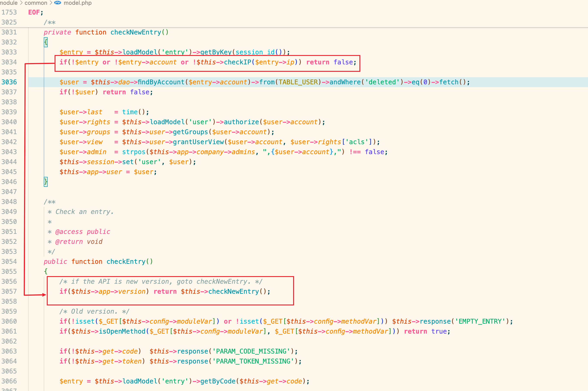Viewport: 588px width, 391px height.
Task: Click line number 3034 in the gutter
Action: point(9,62)
